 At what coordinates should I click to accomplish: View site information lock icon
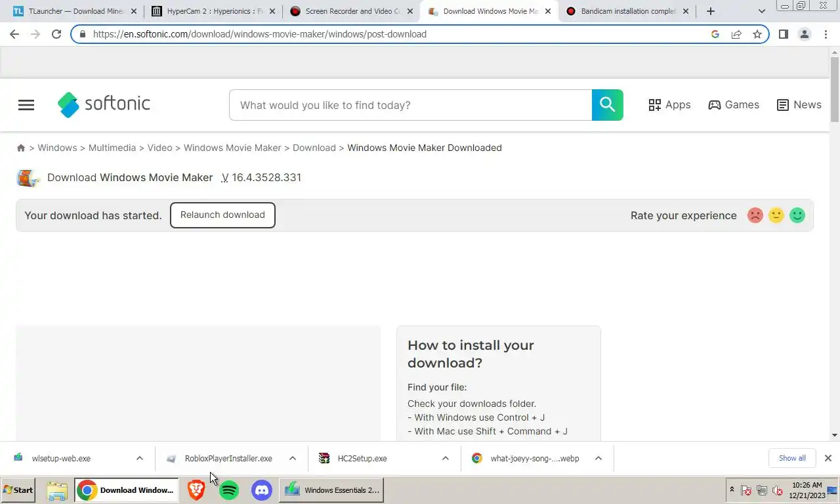(82, 34)
